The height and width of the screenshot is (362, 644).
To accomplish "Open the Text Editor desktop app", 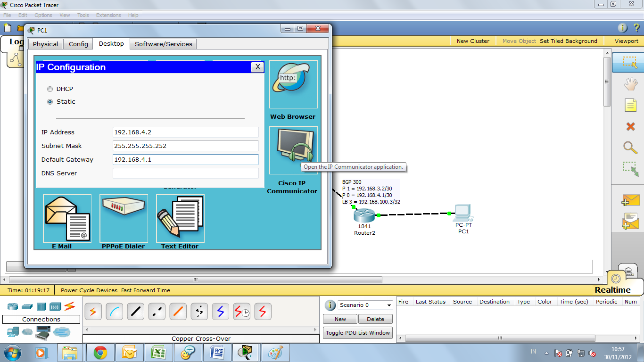I will [x=180, y=218].
